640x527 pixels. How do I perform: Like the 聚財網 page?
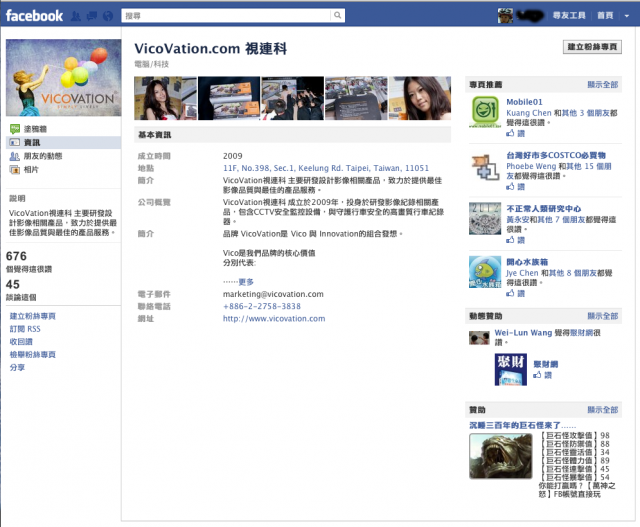click(542, 375)
